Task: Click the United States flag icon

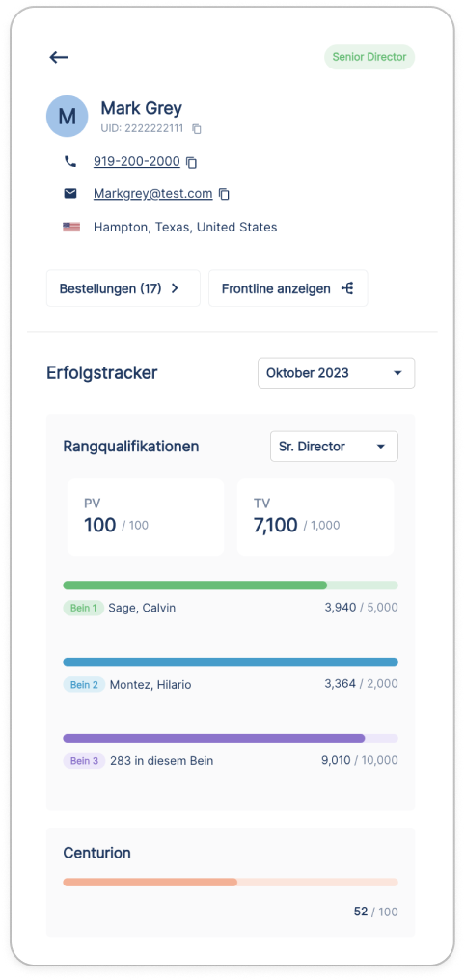Action: [71, 227]
